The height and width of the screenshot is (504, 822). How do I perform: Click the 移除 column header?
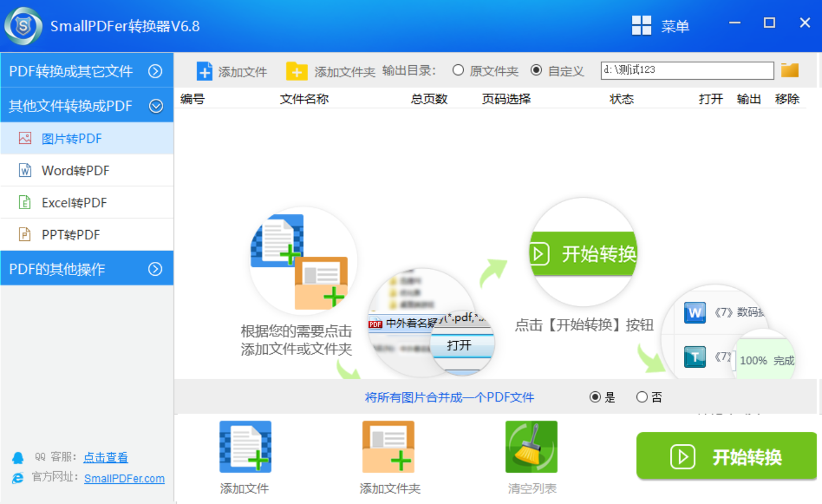[787, 99]
